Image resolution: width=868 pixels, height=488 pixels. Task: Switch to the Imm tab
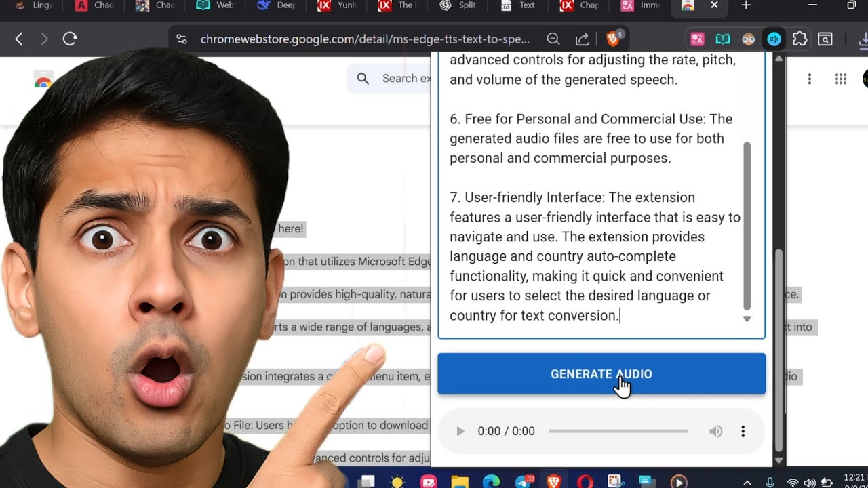pyautogui.click(x=641, y=5)
